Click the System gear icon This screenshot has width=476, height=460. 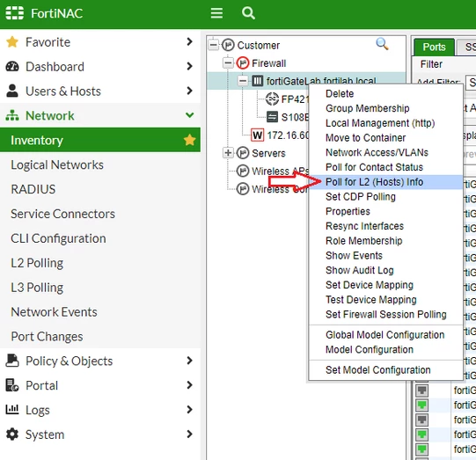tap(12, 434)
